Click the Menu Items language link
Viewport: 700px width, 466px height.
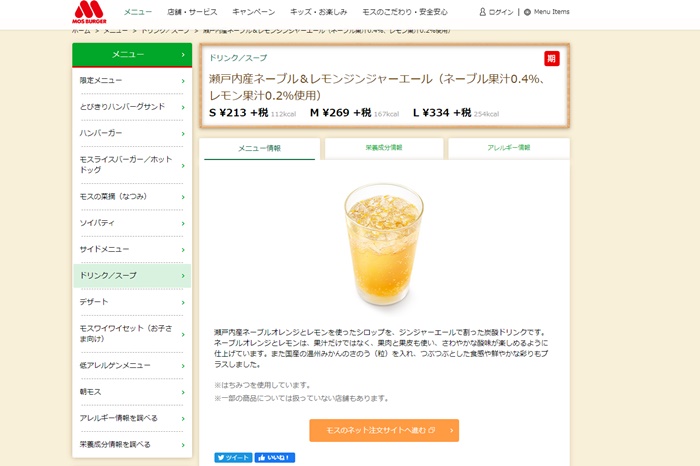point(551,12)
